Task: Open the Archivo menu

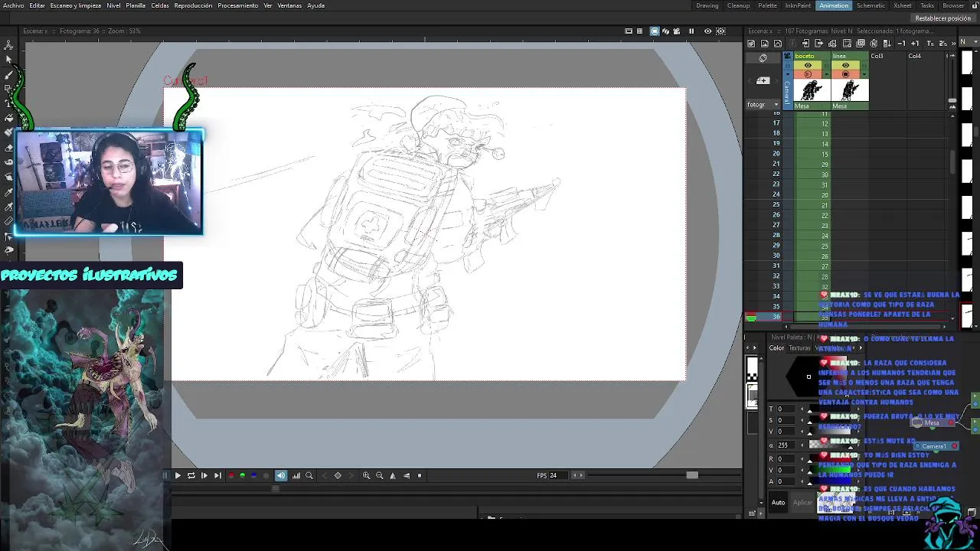Action: coord(13,5)
